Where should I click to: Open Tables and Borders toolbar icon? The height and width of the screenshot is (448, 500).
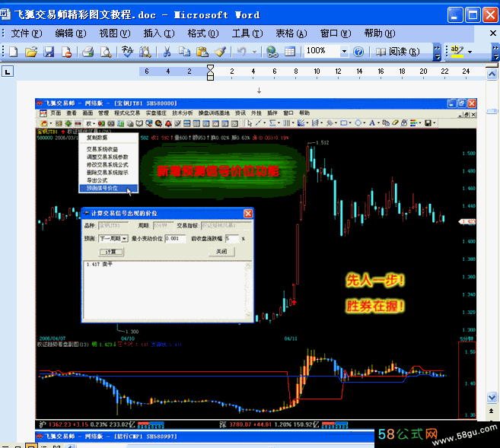click(x=290, y=52)
